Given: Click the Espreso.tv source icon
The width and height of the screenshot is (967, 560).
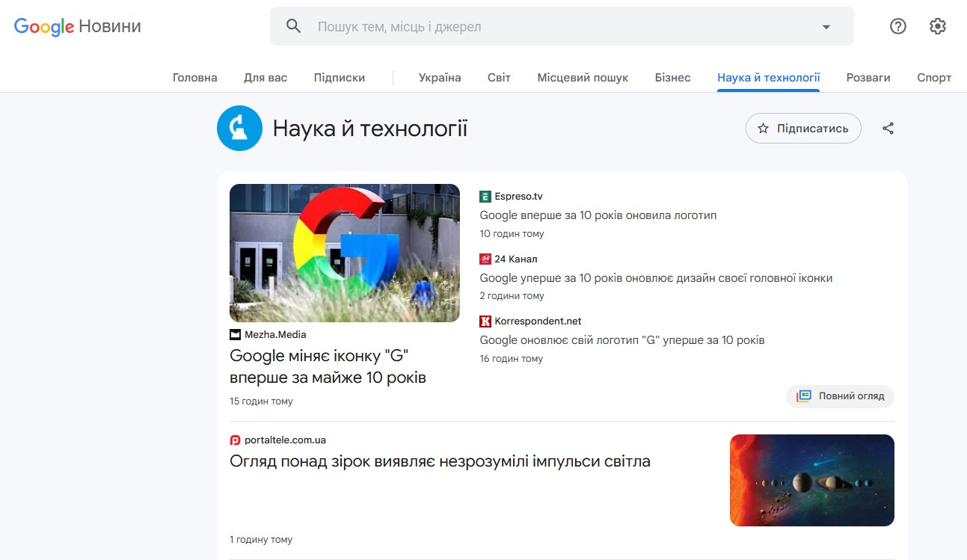Looking at the screenshot, I should (x=485, y=197).
